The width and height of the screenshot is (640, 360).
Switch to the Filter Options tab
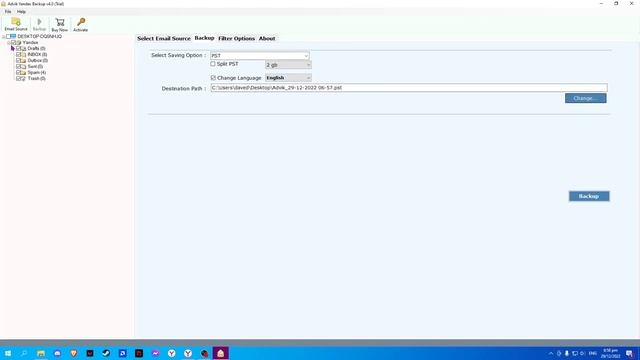tap(236, 38)
